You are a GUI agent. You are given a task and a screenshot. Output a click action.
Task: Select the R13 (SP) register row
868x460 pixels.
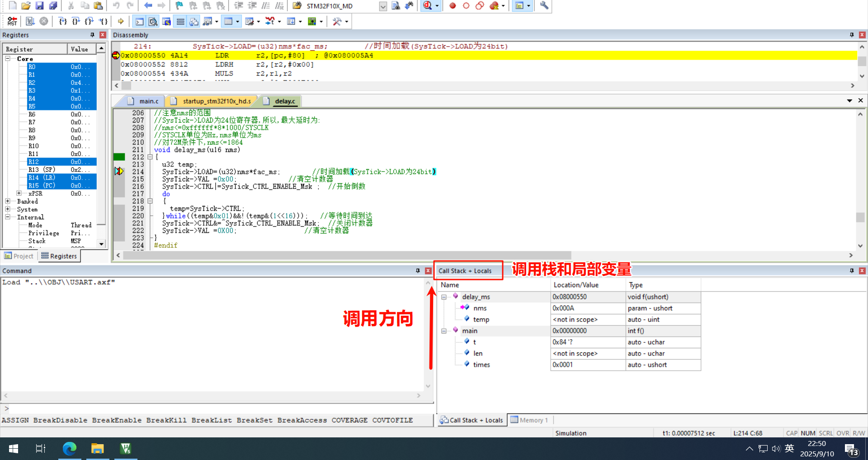click(x=62, y=170)
